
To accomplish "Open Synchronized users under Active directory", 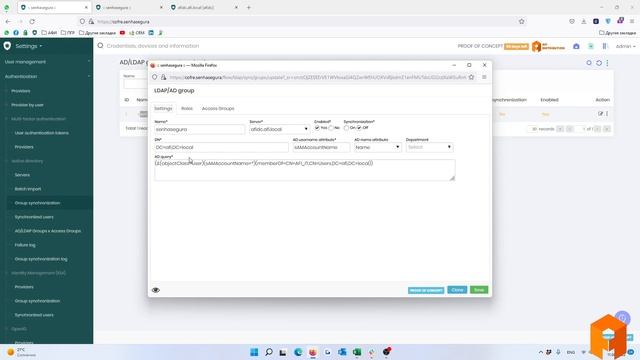I will coord(34,217).
